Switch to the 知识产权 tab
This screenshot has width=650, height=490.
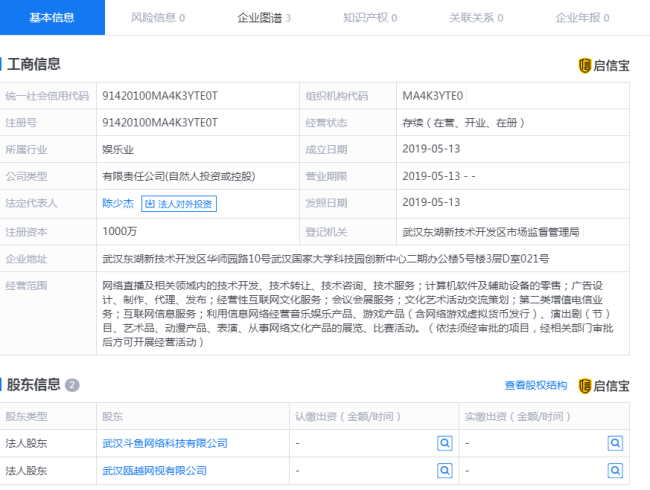click(370, 18)
